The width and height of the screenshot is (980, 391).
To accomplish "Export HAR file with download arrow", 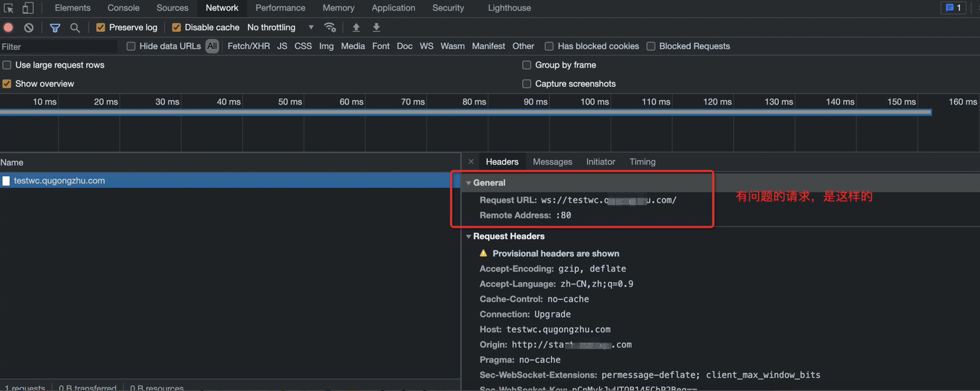I will [376, 27].
